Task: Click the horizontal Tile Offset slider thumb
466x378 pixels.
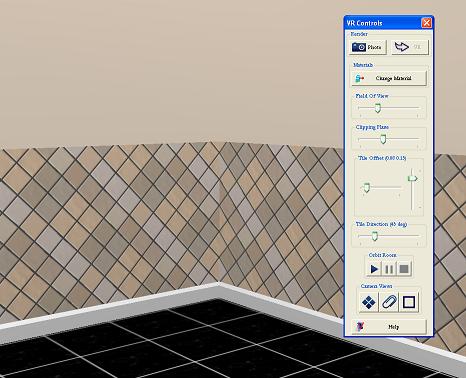Action: (366, 187)
